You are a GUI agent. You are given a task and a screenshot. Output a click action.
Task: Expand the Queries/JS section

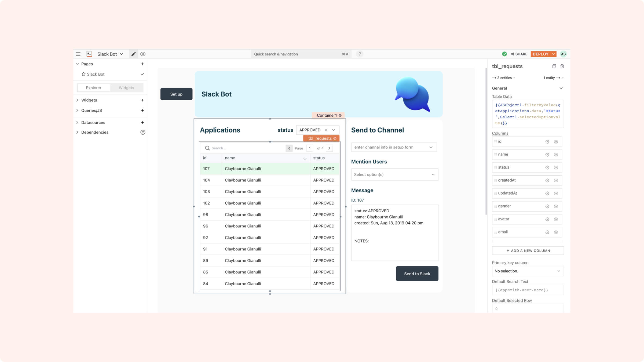tap(77, 110)
